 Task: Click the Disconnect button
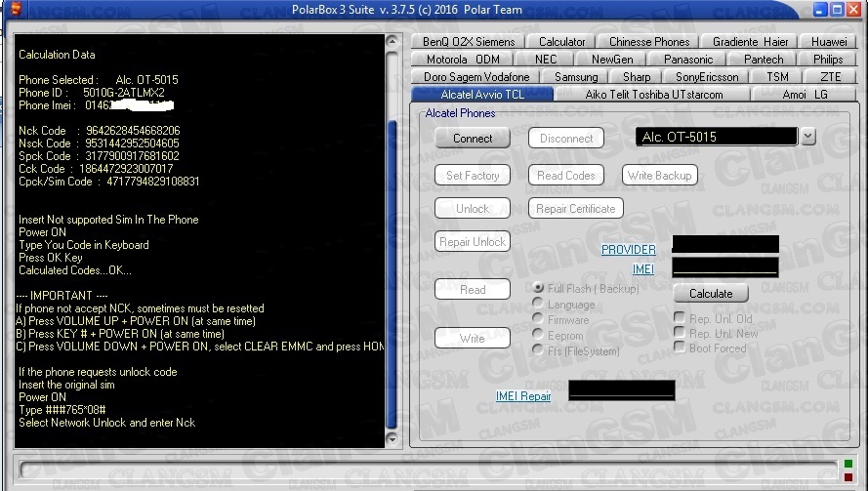565,139
